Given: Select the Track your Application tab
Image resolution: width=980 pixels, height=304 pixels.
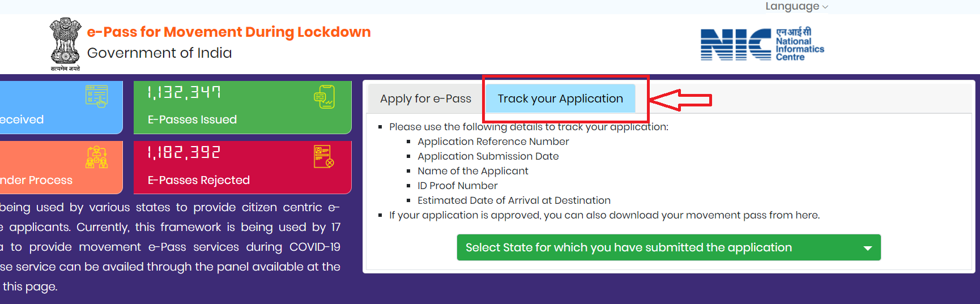Looking at the screenshot, I should (x=560, y=99).
